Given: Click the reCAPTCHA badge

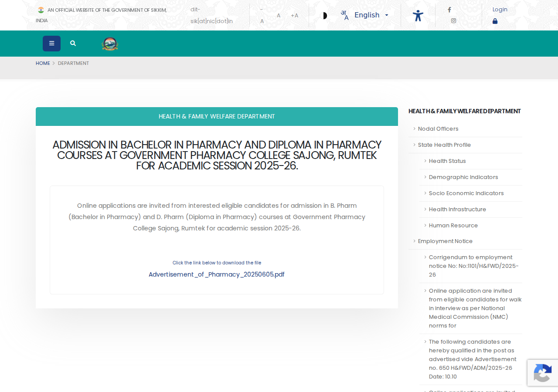Looking at the screenshot, I should tap(543, 373).
